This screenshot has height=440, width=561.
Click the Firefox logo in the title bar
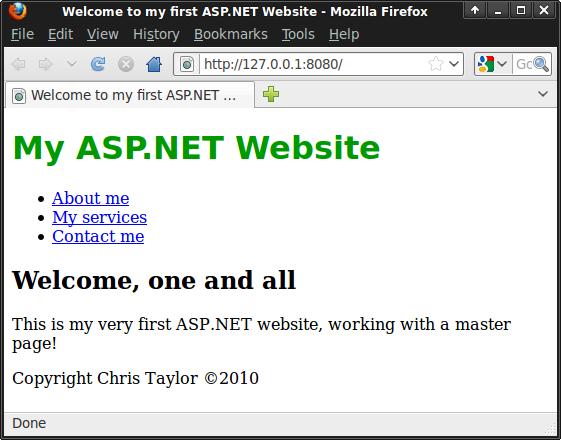point(18,11)
